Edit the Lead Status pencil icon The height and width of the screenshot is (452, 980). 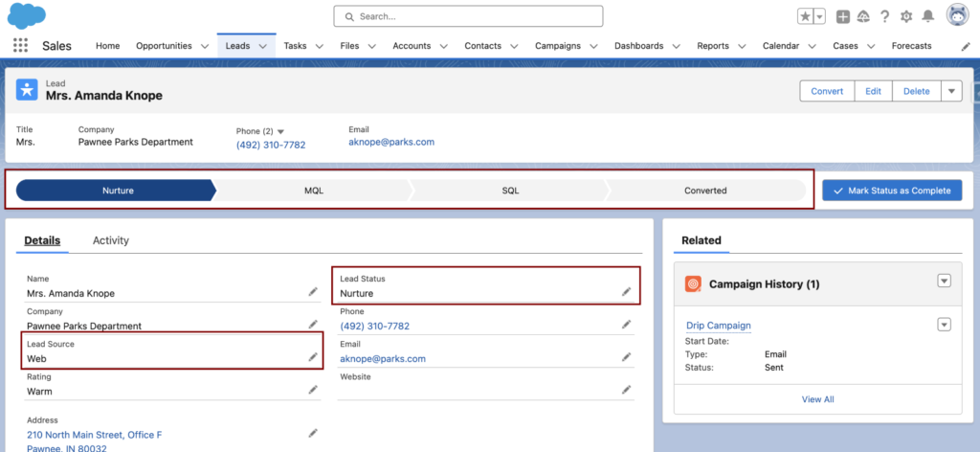point(626,292)
